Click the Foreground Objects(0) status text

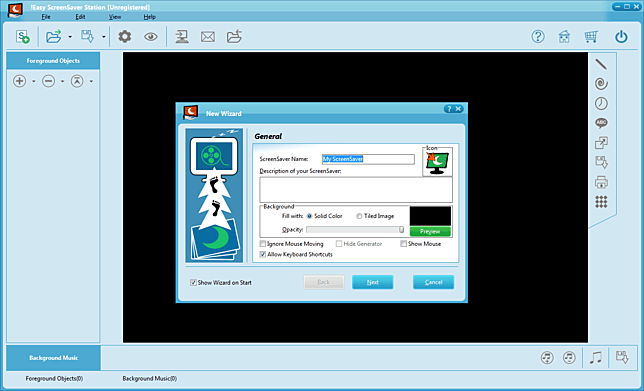click(54, 379)
